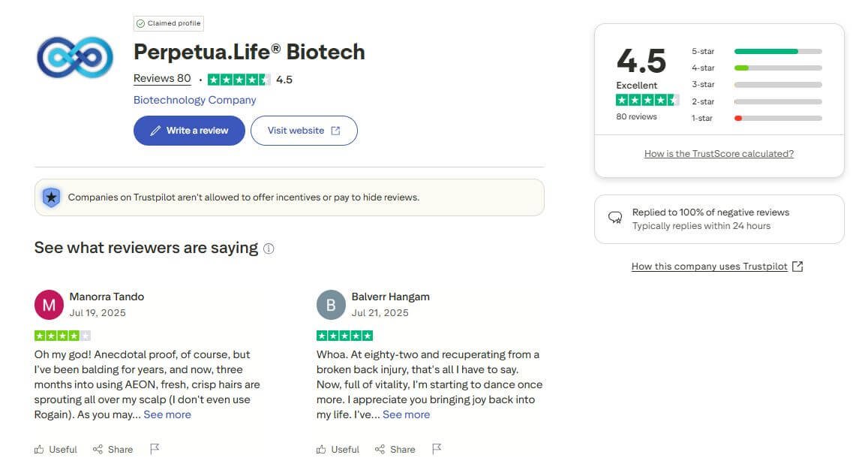Mark Manorra Tando's review as Useful
Viewport: 868px width, 473px height.
[x=56, y=449]
